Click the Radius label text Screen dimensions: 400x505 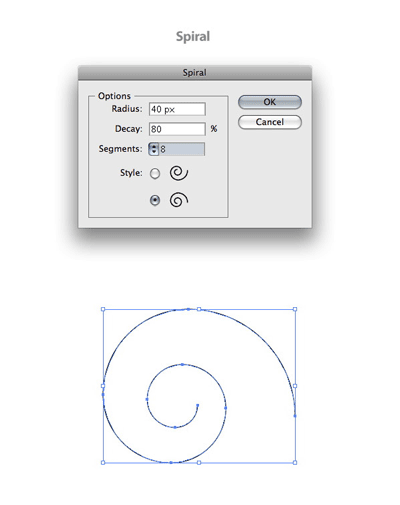pos(127,109)
